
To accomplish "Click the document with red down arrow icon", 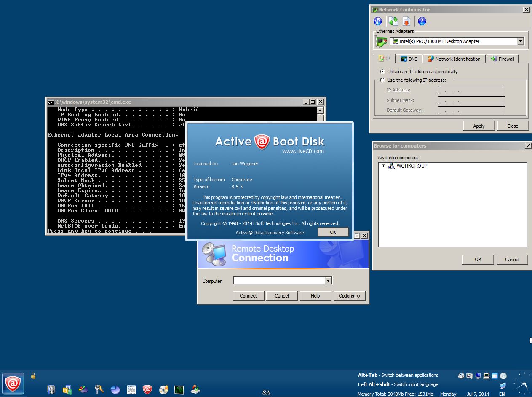I will [x=406, y=21].
